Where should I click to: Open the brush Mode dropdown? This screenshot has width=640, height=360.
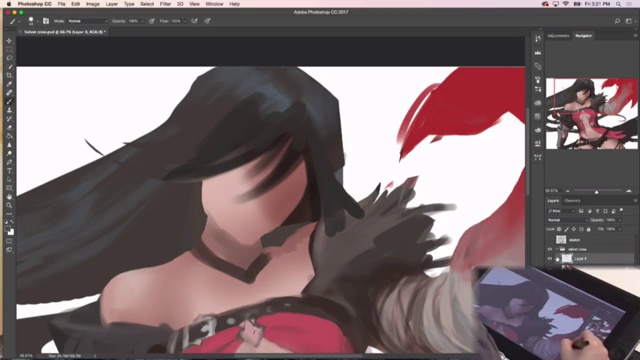88,21
